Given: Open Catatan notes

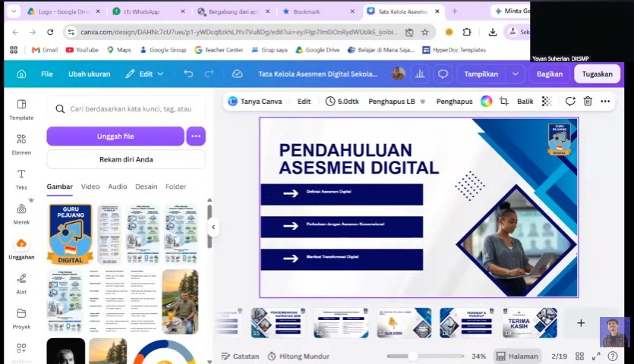Looking at the screenshot, I should 240,356.
